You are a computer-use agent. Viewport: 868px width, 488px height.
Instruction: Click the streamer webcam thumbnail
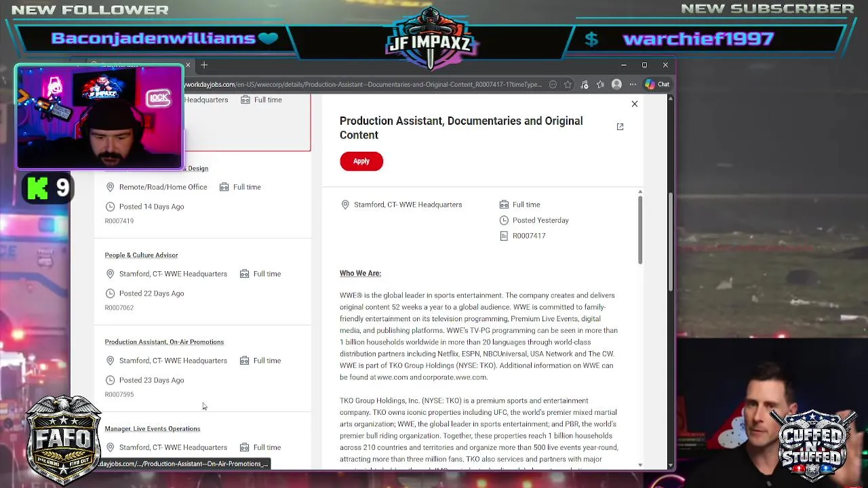tap(99, 117)
